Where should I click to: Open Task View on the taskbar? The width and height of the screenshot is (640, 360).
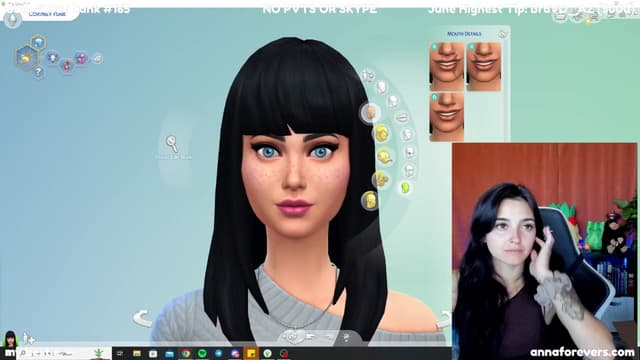click(x=120, y=353)
